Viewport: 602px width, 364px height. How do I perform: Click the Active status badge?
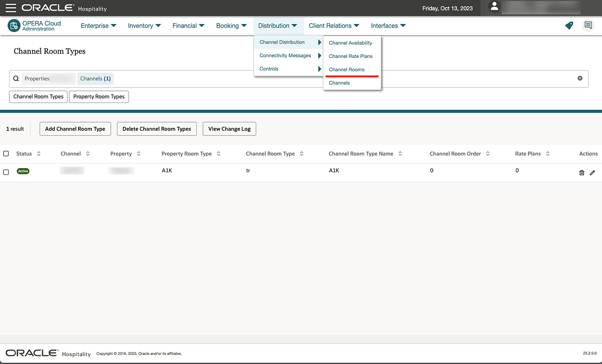pyautogui.click(x=23, y=171)
